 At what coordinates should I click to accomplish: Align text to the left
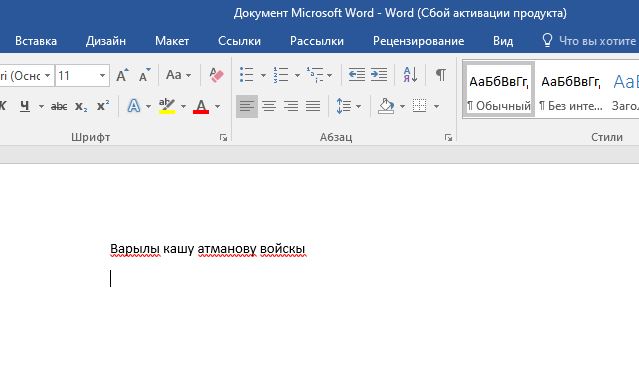(247, 106)
